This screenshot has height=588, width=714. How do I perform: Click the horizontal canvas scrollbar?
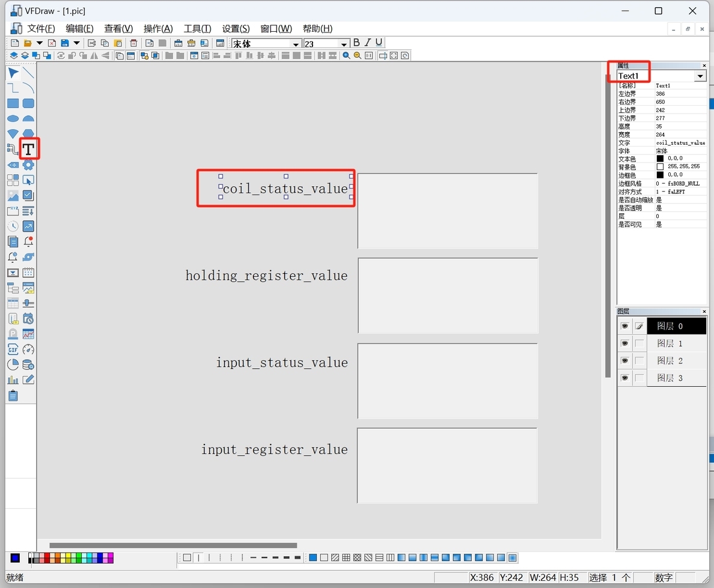point(173,545)
